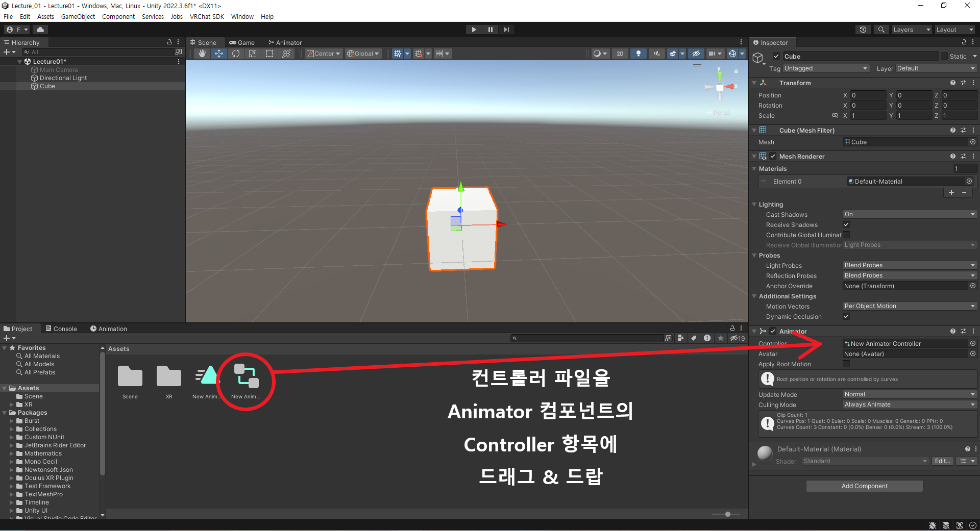Image resolution: width=980 pixels, height=531 pixels.
Task: Click the material Edit button
Action: click(x=942, y=461)
